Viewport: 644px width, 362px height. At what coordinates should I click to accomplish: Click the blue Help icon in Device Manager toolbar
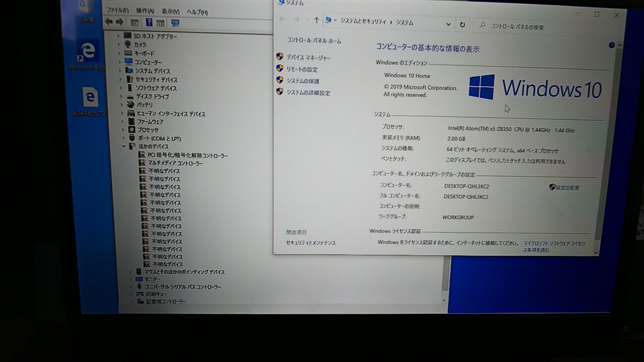(149, 23)
